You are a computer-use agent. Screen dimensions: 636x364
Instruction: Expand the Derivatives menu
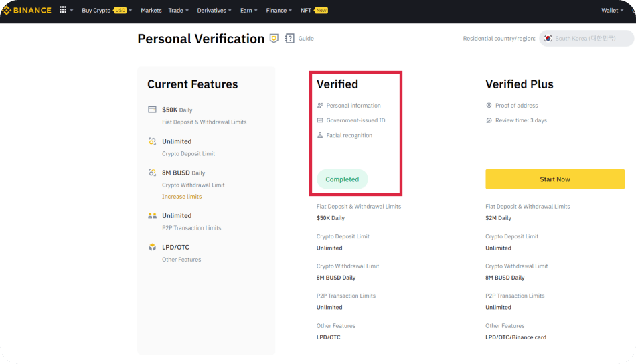(x=214, y=10)
